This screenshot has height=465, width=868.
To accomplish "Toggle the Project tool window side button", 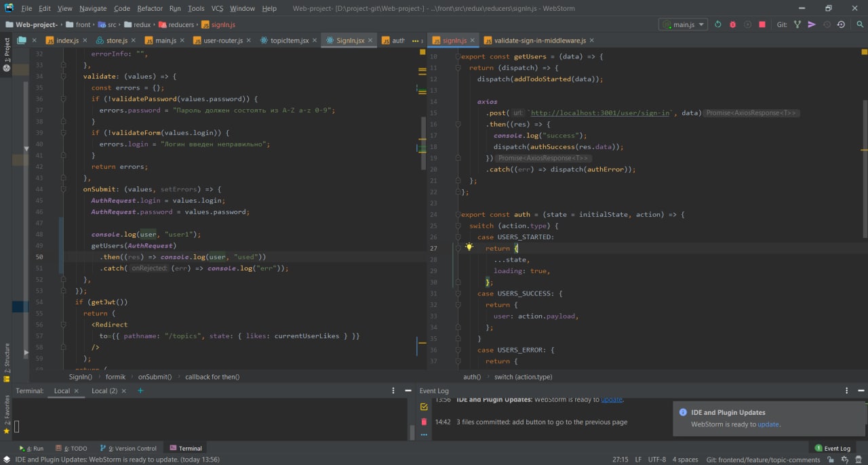I will (x=7, y=56).
